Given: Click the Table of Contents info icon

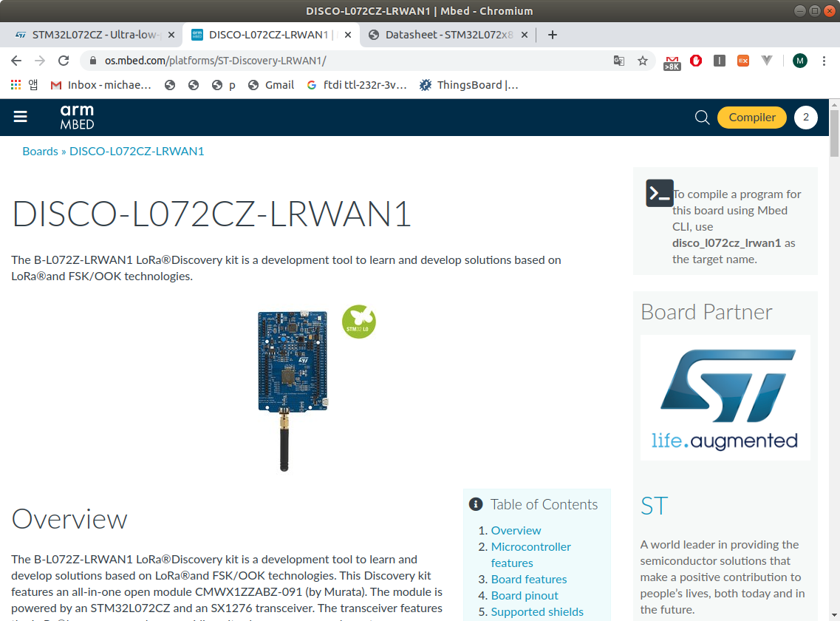Looking at the screenshot, I should pos(476,504).
